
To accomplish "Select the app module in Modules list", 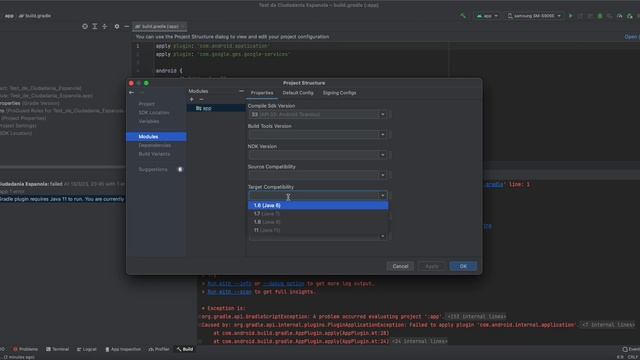I will click(x=216, y=108).
